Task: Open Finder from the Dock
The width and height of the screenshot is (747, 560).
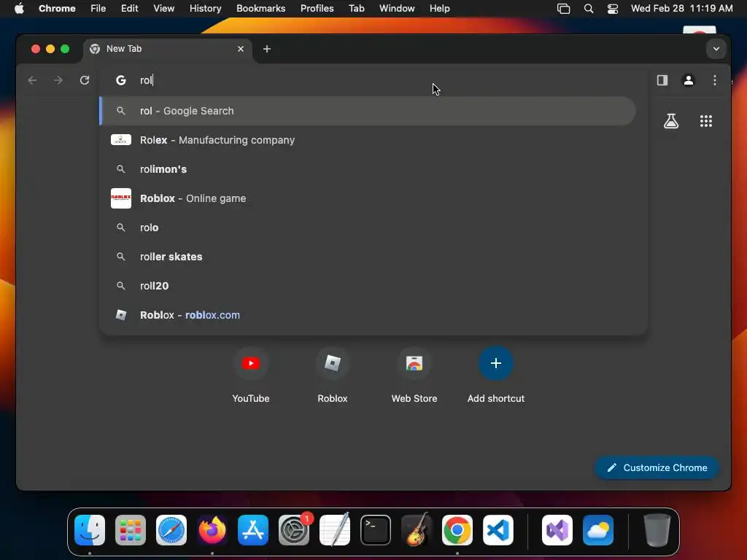Action: 90,530
